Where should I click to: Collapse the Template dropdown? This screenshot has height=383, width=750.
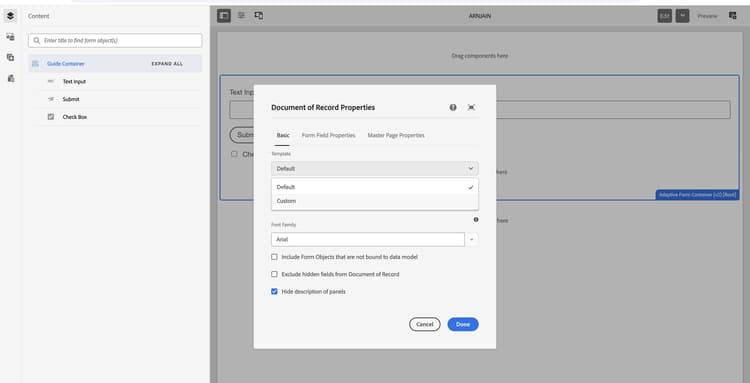(x=375, y=169)
